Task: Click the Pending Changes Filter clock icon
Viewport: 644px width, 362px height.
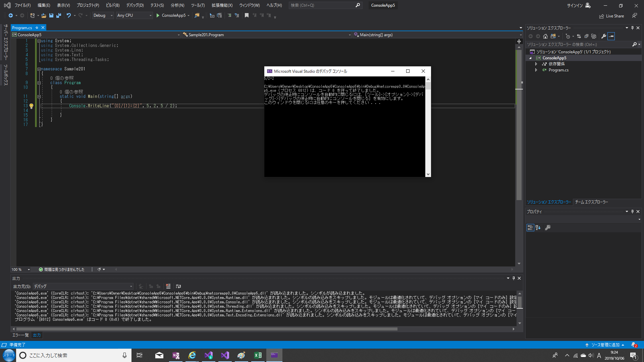Action: (x=568, y=36)
